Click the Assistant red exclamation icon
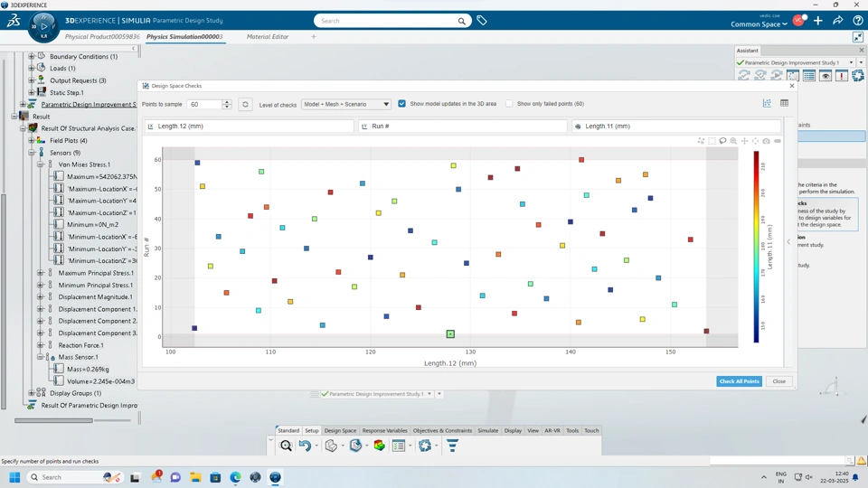 point(842,75)
